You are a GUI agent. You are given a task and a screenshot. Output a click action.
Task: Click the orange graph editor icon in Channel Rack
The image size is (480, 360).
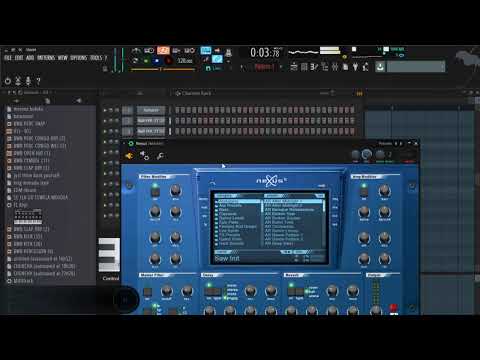pyautogui.click(x=359, y=94)
